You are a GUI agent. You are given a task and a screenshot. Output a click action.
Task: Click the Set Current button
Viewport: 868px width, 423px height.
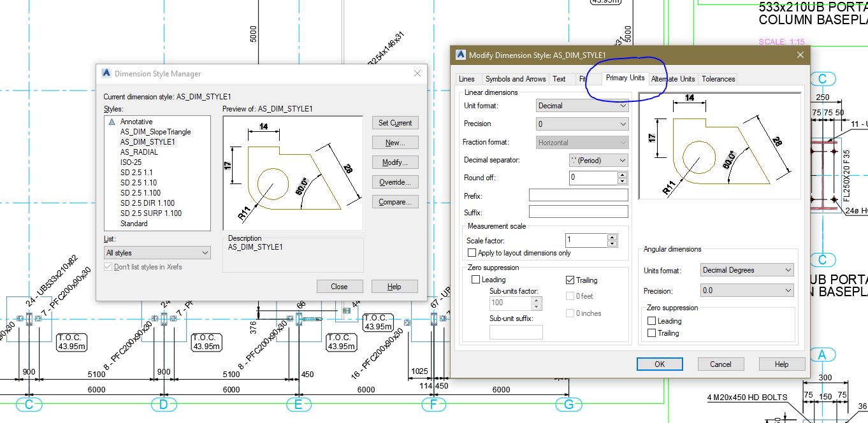tap(395, 123)
